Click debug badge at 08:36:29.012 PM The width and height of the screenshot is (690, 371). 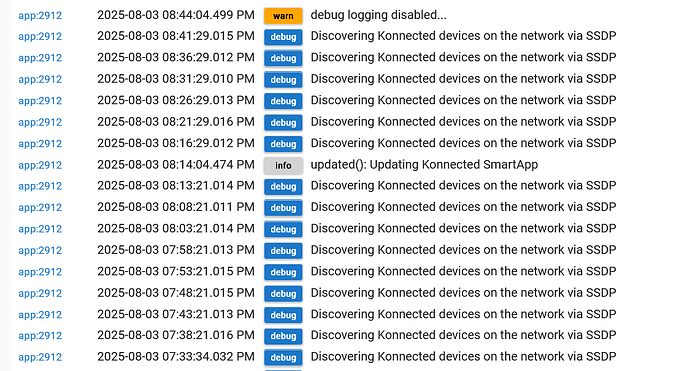283,58
